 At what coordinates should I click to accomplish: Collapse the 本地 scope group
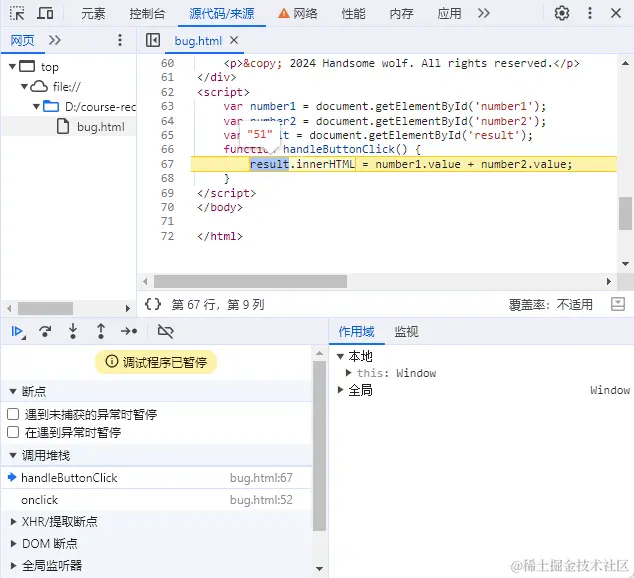pos(340,357)
